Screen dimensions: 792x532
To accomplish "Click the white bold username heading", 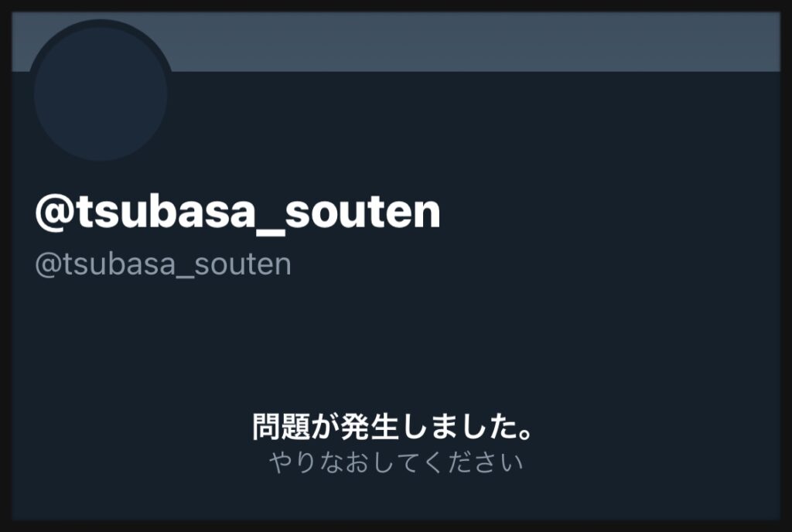I will (238, 213).
